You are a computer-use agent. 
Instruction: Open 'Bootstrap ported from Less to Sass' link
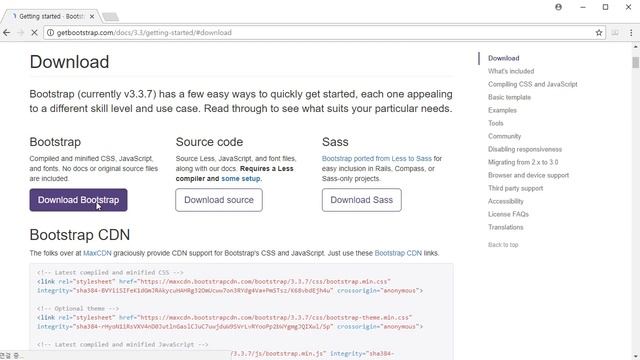tap(376, 158)
